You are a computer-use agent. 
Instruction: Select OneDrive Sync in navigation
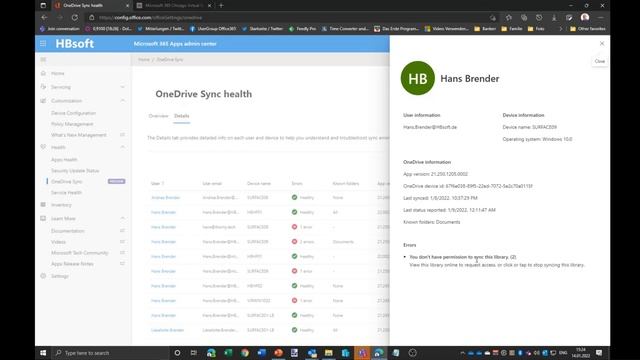67,182
